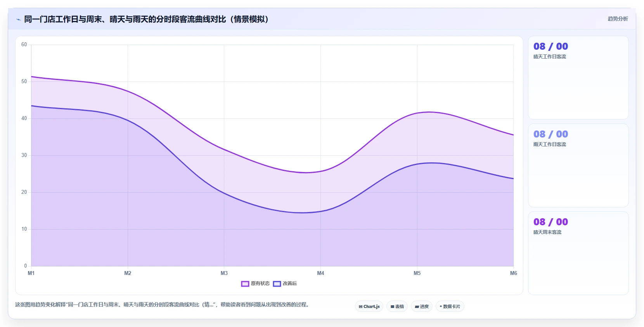
Task: Select the 表格 tag chip
Action: click(397, 306)
